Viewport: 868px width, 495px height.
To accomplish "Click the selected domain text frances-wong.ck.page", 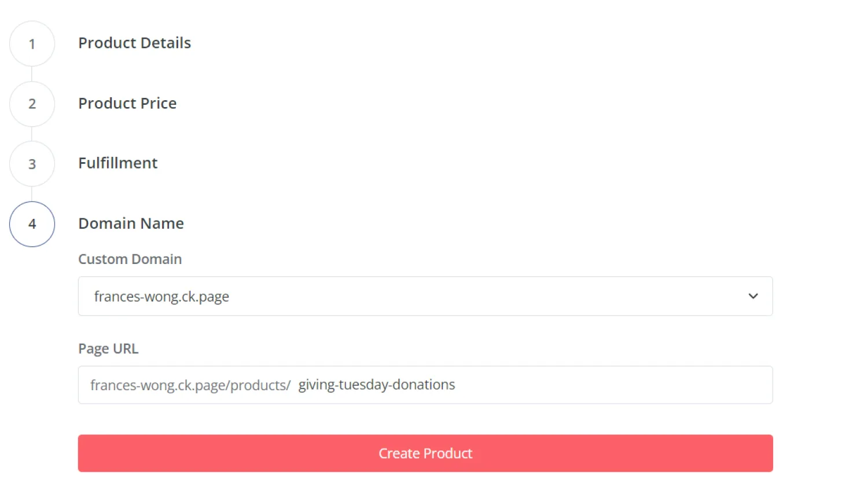I will click(x=161, y=296).
